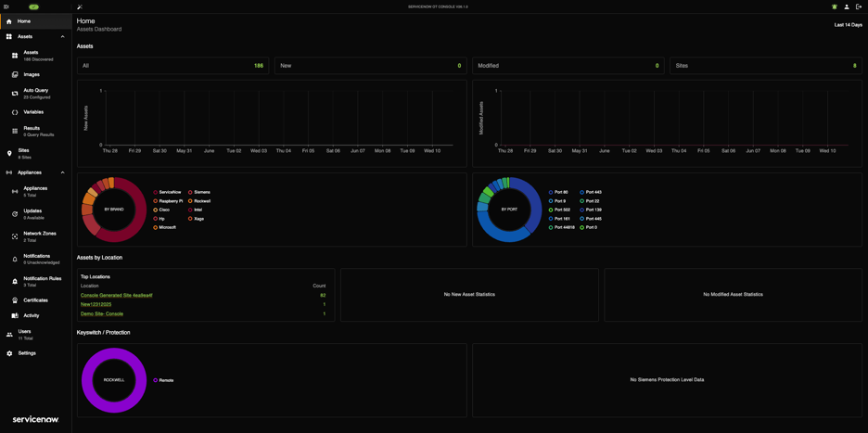The image size is (868, 433).
Task: Open the Sites card showing 8
Action: (766, 65)
